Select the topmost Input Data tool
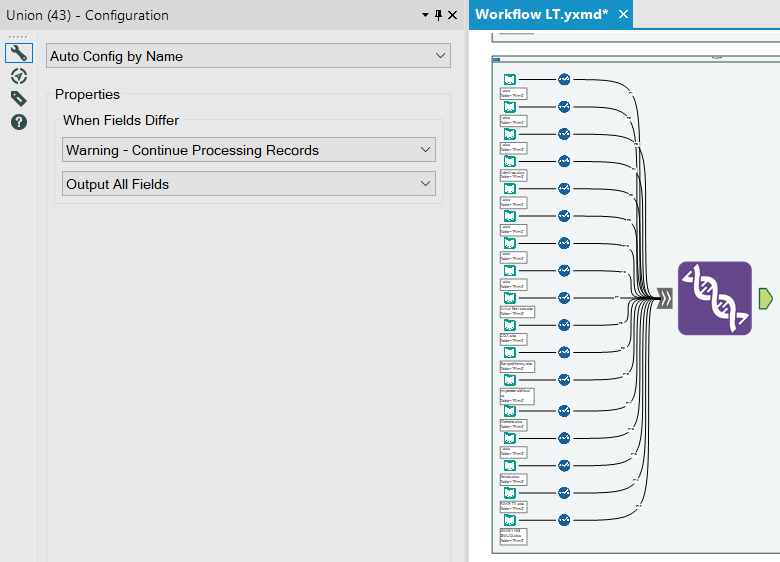The width and height of the screenshot is (780, 562). (509, 79)
